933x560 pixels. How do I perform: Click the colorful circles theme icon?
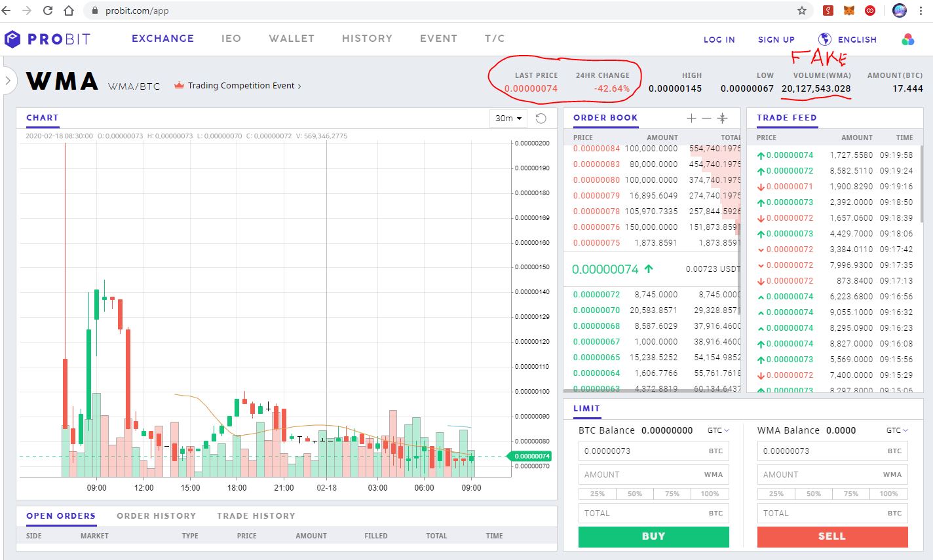pos(908,39)
